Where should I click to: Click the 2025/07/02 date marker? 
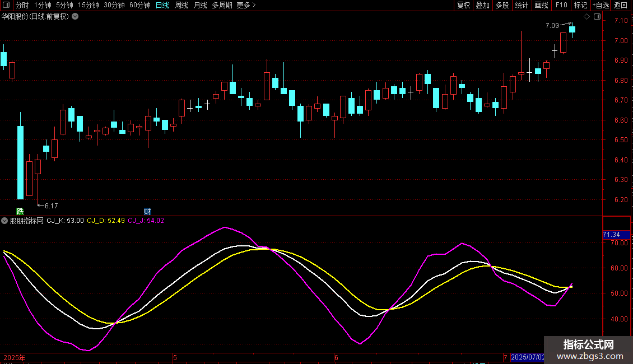pos(528,357)
